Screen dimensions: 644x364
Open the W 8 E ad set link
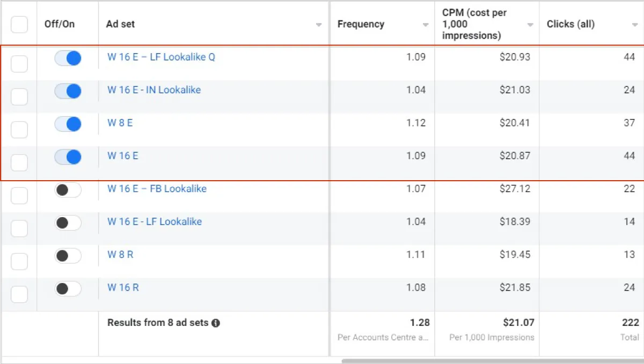click(120, 123)
